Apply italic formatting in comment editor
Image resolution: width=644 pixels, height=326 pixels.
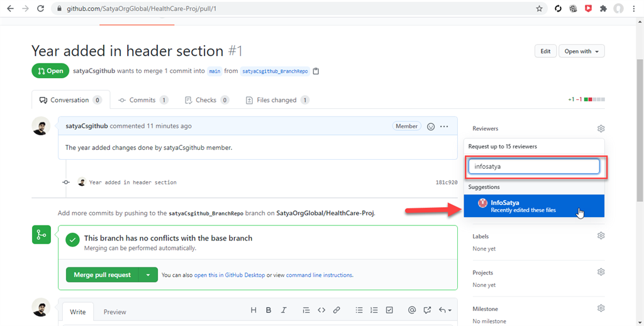pos(284,310)
